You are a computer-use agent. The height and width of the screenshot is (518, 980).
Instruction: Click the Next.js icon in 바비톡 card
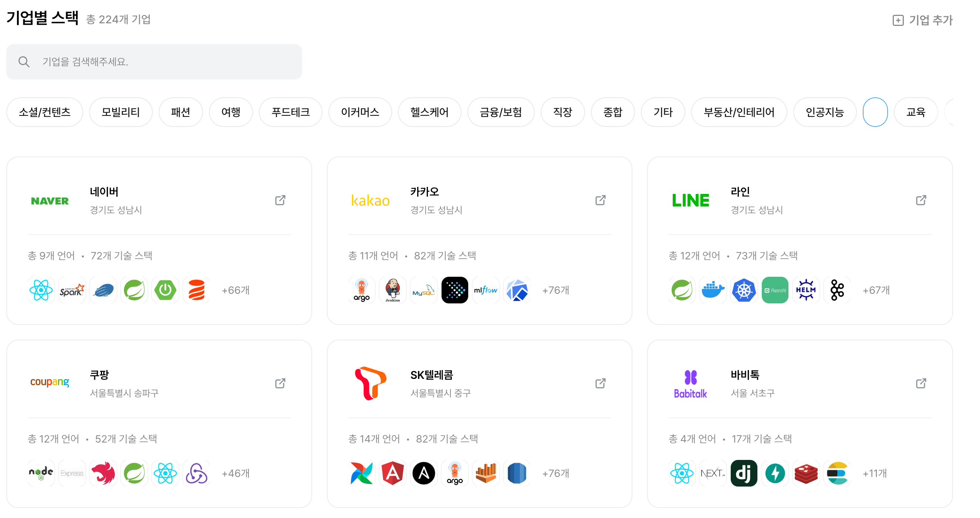click(x=713, y=473)
